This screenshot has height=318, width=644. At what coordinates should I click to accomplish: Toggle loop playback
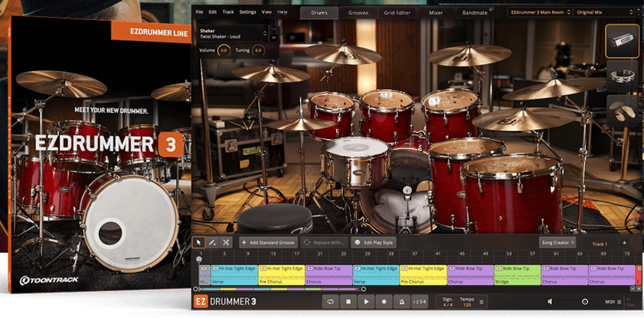pyautogui.click(x=330, y=302)
